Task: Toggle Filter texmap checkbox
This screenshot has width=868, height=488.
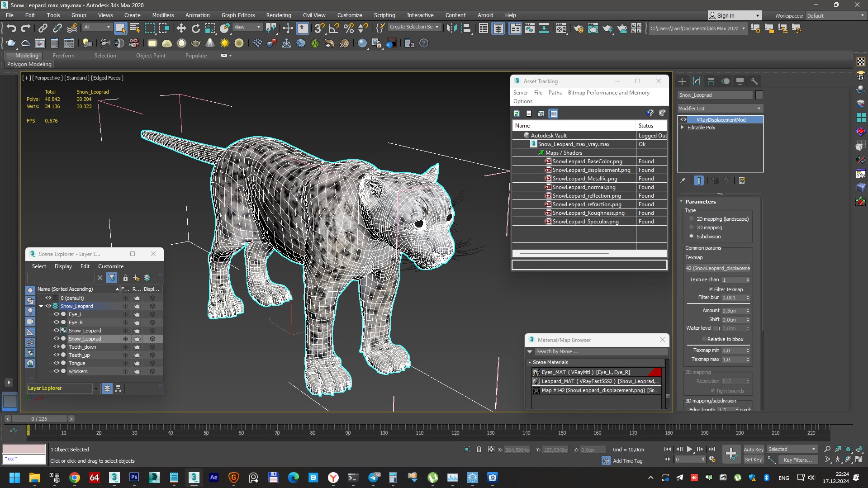Action: pyautogui.click(x=711, y=289)
